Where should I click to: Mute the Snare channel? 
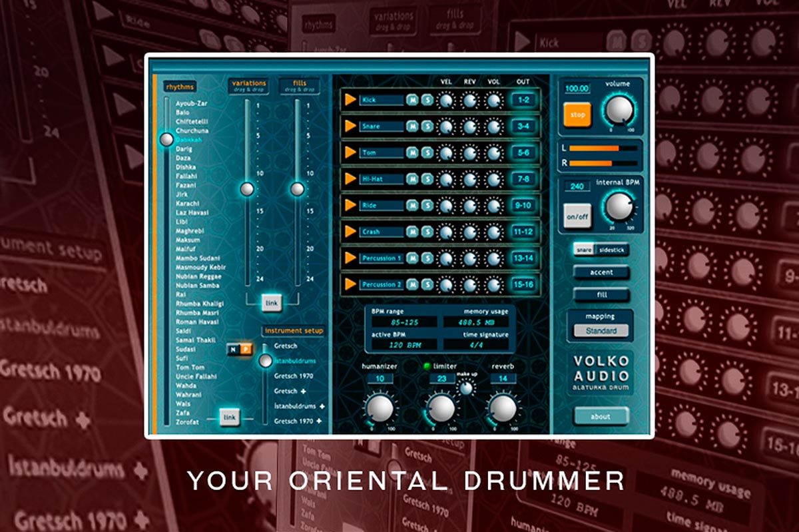(x=413, y=127)
